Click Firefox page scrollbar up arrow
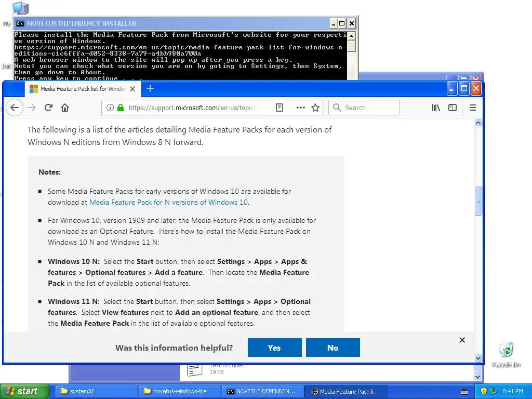 click(x=478, y=123)
